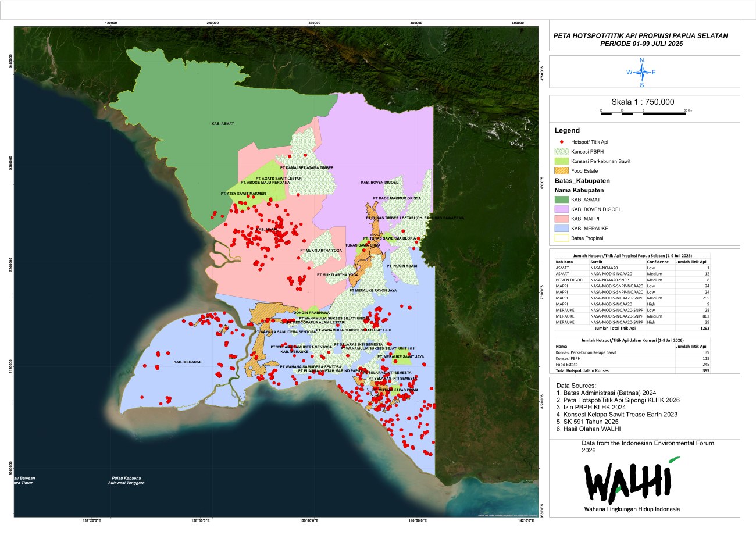Select the Food Estate hatched legend symbol
The image size is (756, 535).
562,170
